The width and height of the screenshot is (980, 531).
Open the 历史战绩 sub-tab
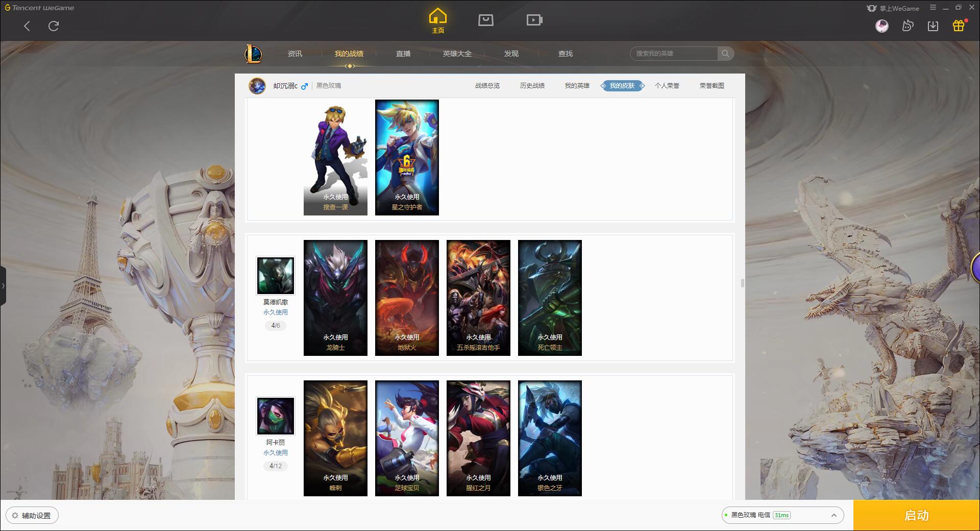point(532,86)
